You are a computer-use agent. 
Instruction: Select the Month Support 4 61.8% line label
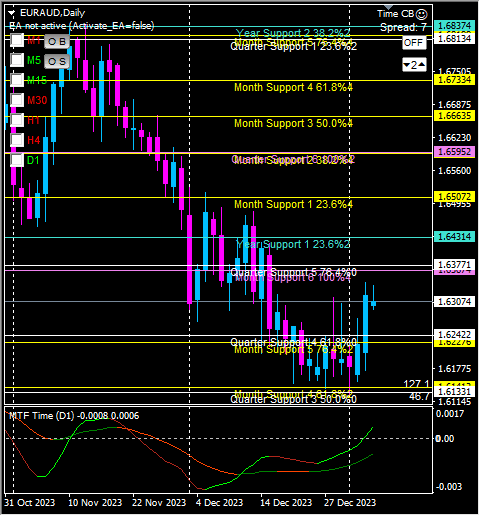pos(293,87)
